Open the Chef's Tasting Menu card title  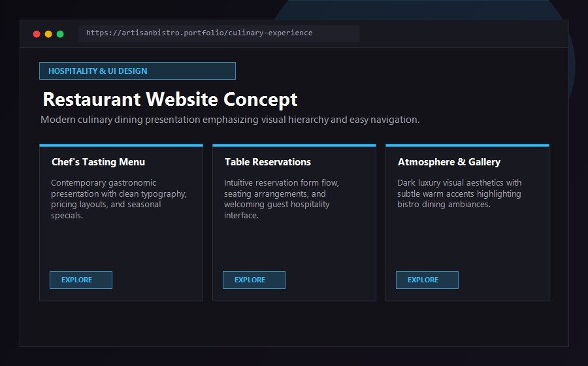tap(98, 162)
